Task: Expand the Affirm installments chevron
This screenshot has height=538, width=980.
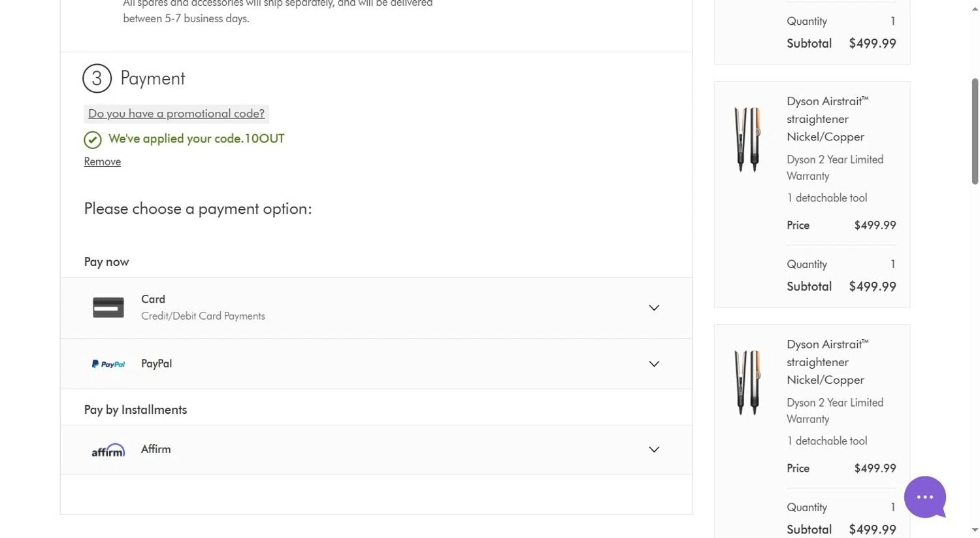Action: [654, 450]
